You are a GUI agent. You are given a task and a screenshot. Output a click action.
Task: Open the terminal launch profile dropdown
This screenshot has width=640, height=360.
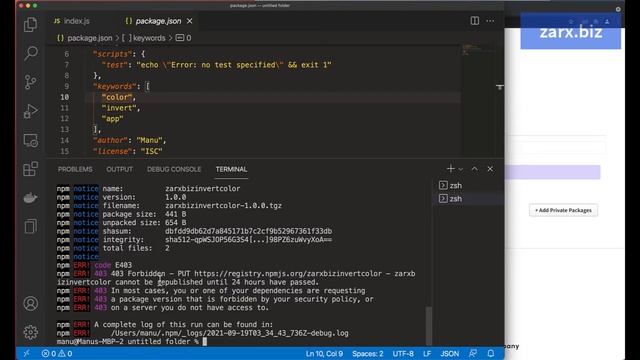point(461,169)
